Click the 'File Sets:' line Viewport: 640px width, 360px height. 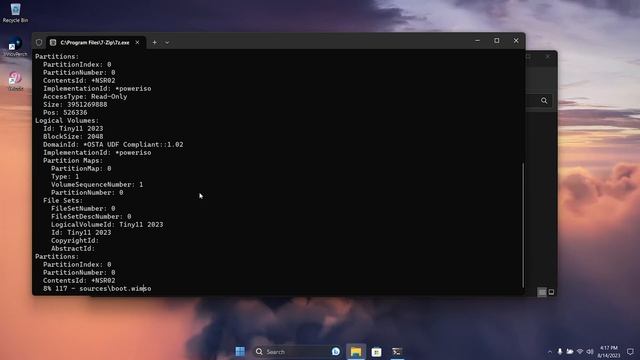click(x=63, y=200)
